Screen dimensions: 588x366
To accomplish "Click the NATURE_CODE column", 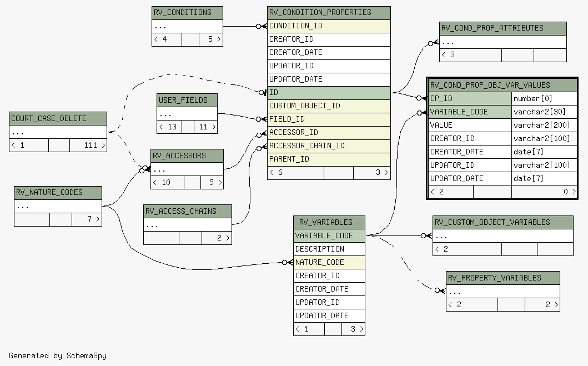I will point(329,263).
